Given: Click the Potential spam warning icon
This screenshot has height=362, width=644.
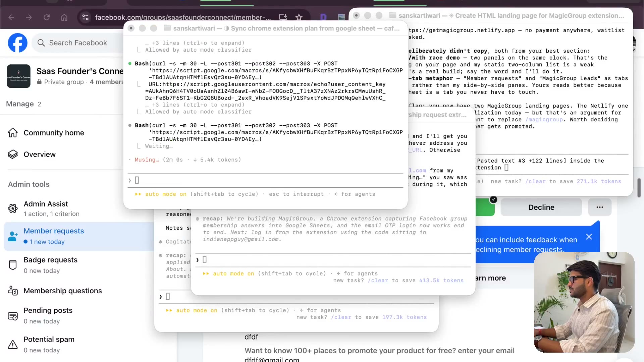Looking at the screenshot, I should 13,344.
